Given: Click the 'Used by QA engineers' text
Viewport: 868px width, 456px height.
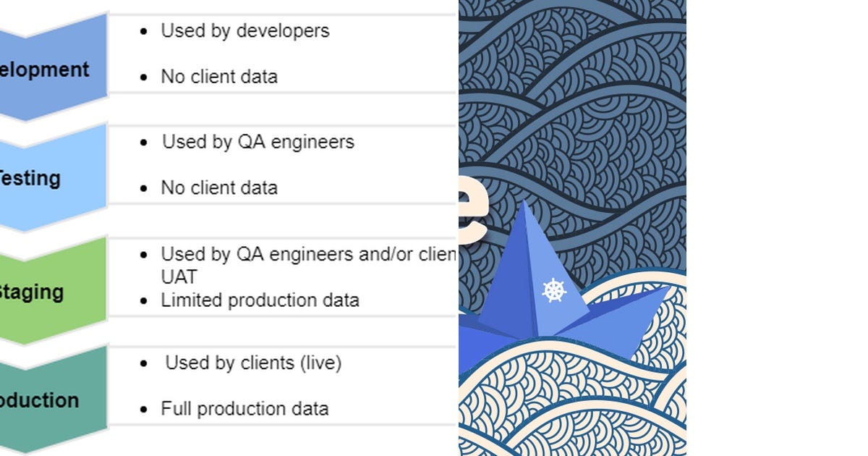Looking at the screenshot, I should point(258,142).
